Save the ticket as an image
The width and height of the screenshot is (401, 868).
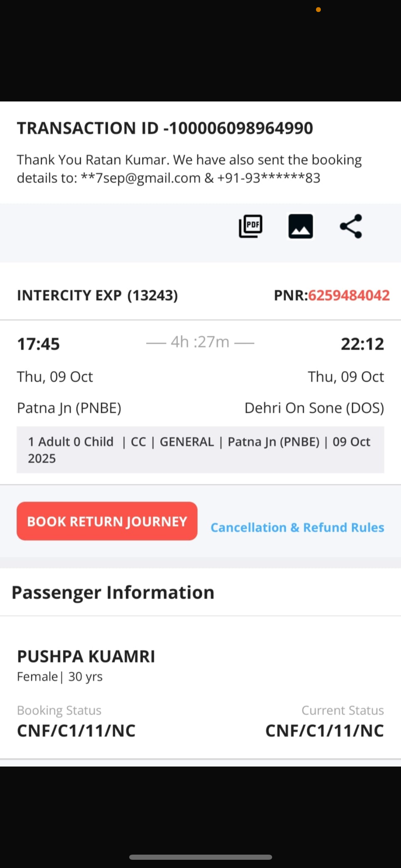coord(301,226)
